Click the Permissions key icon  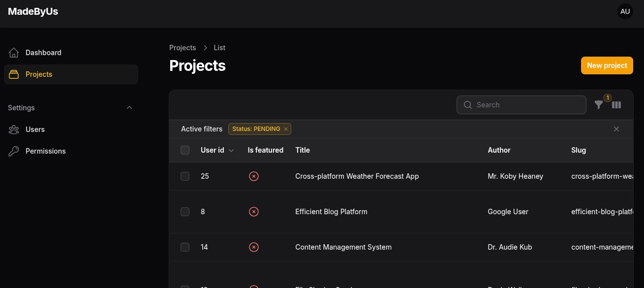(14, 151)
